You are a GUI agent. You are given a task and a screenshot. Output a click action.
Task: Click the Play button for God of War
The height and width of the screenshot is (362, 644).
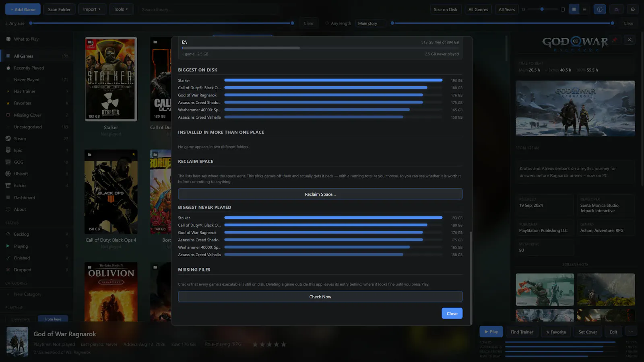(x=491, y=331)
